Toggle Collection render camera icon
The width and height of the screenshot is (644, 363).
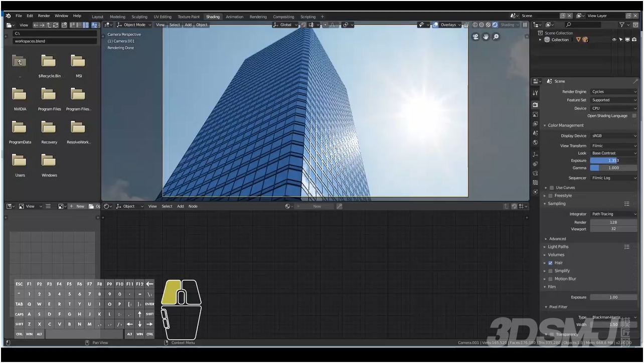(634, 40)
